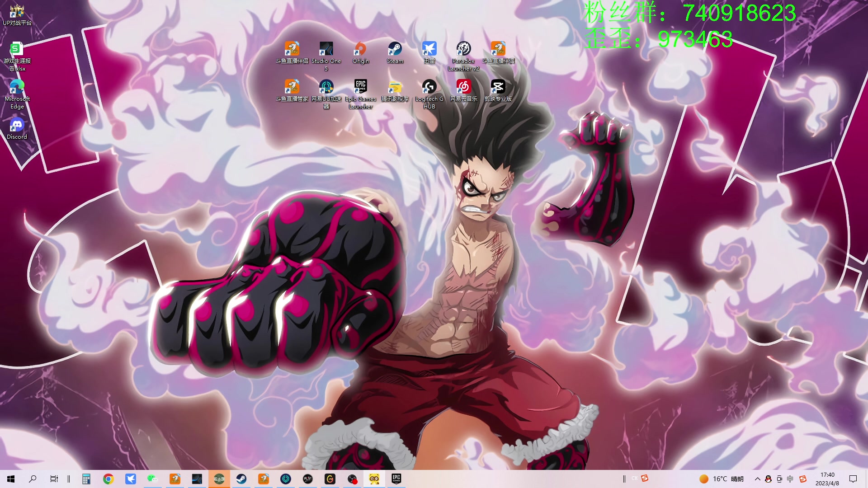The image size is (868, 488).
Task: Switch to Epic Games in the taskbar
Action: 396,479
